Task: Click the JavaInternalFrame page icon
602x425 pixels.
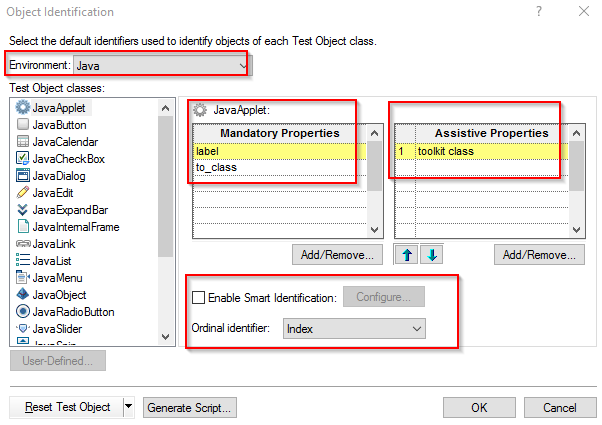Action: point(23,227)
